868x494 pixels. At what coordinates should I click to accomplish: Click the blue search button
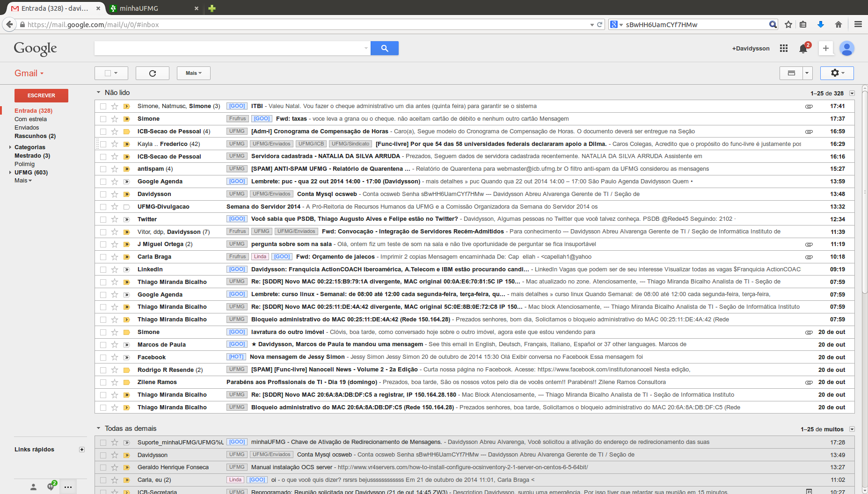click(x=384, y=48)
